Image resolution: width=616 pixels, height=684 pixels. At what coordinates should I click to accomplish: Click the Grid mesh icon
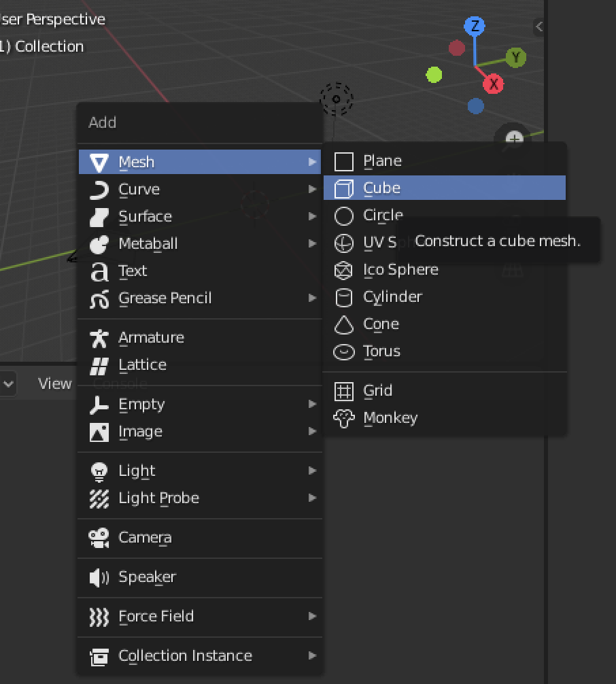pos(344,391)
